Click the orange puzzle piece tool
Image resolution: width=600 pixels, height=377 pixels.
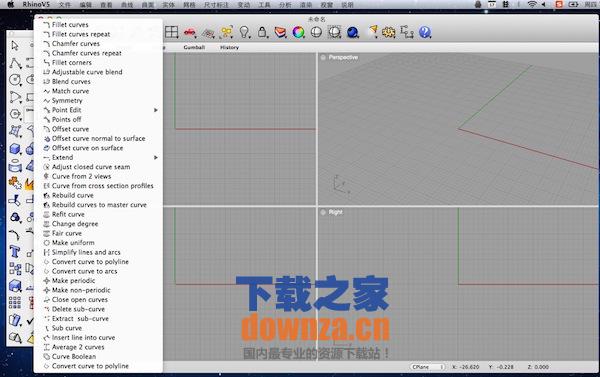tap(15, 183)
